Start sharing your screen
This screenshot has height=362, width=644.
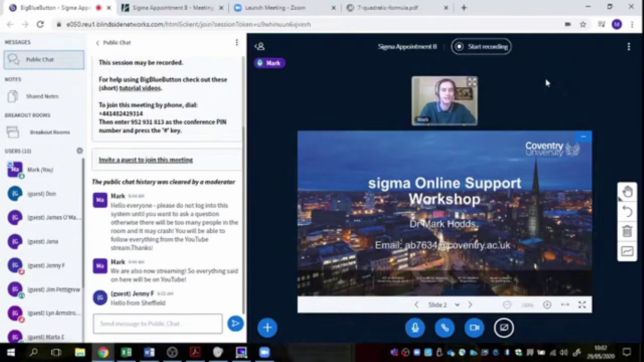[x=504, y=328]
